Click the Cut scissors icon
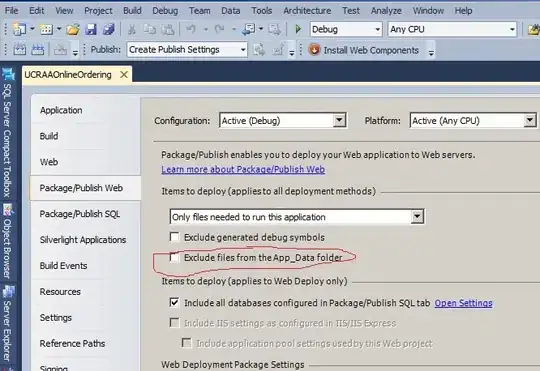 tap(132, 30)
